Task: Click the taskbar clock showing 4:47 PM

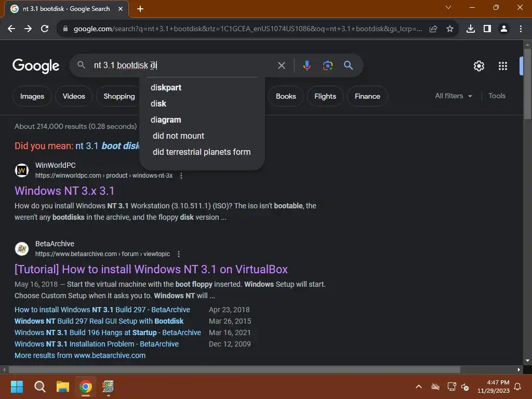Action: (494, 387)
